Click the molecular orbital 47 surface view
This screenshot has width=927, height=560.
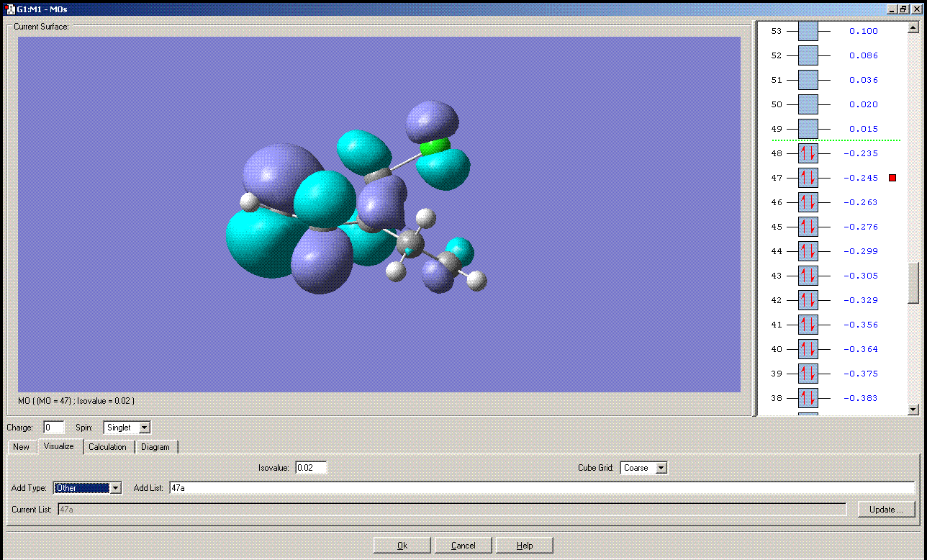pyautogui.click(x=379, y=214)
